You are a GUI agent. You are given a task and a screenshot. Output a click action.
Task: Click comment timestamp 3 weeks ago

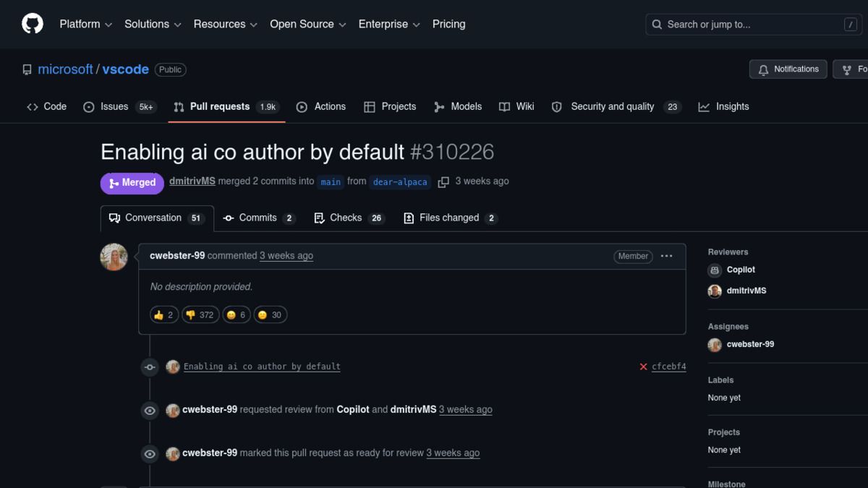tap(286, 256)
